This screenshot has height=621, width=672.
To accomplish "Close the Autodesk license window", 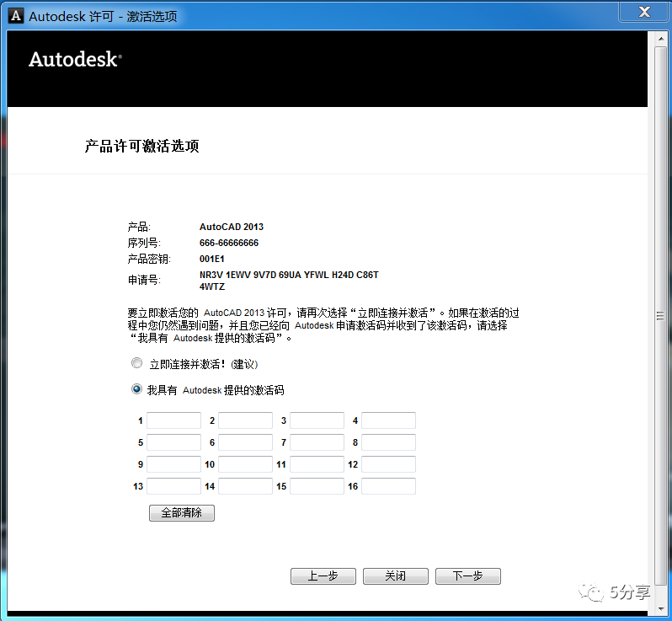I will click(644, 12).
